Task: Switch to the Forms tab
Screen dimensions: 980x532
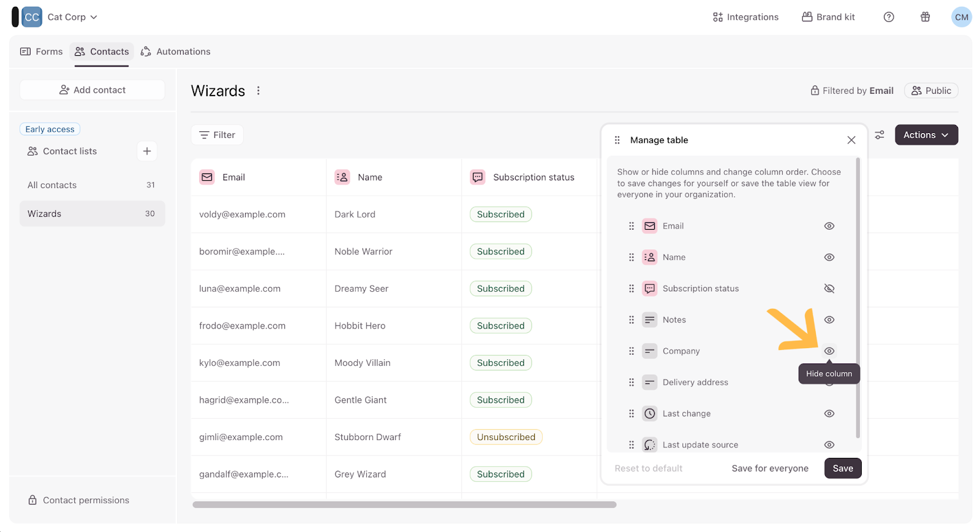Action: [42, 51]
